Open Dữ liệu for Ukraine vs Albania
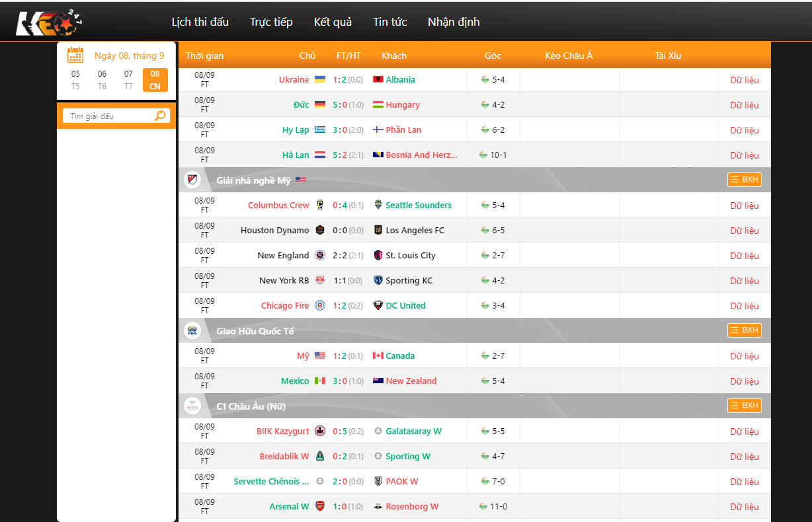The image size is (812, 522). 745,80
